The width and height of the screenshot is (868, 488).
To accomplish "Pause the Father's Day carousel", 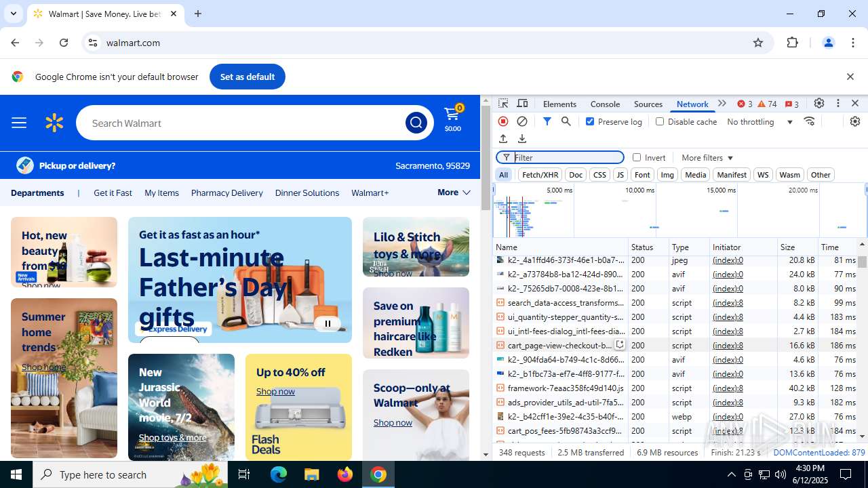I will pos(328,323).
